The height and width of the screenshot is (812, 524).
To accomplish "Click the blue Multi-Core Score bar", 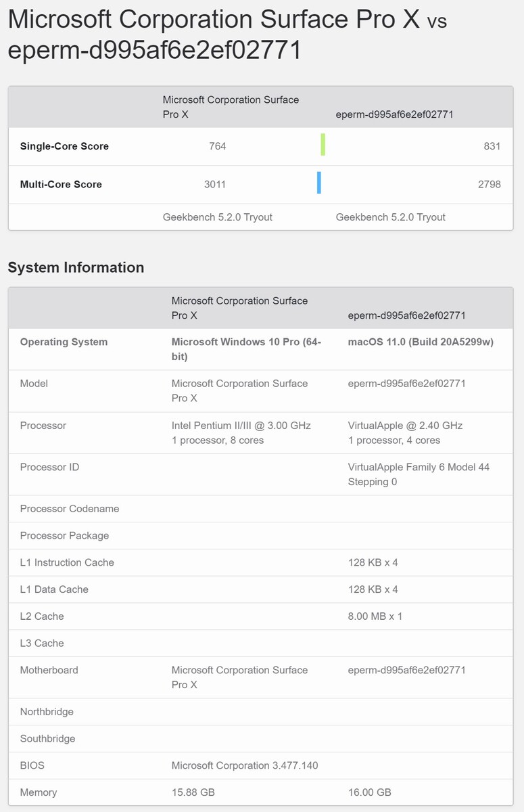I will pyautogui.click(x=318, y=183).
